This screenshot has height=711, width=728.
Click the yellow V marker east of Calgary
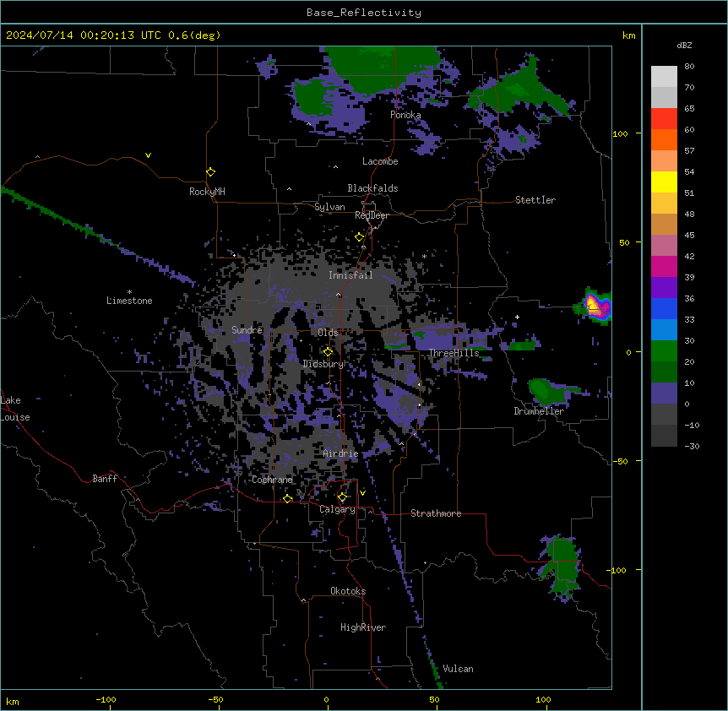pos(362,493)
